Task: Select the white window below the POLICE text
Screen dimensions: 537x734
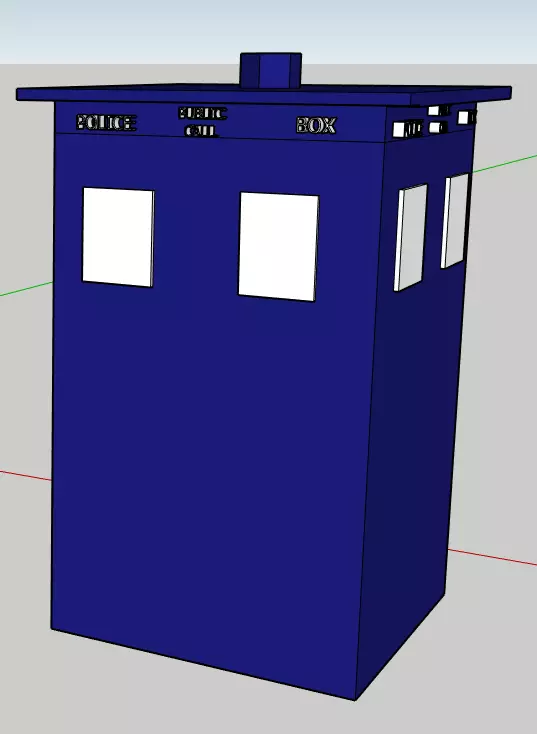Action: pyautogui.click(x=118, y=237)
